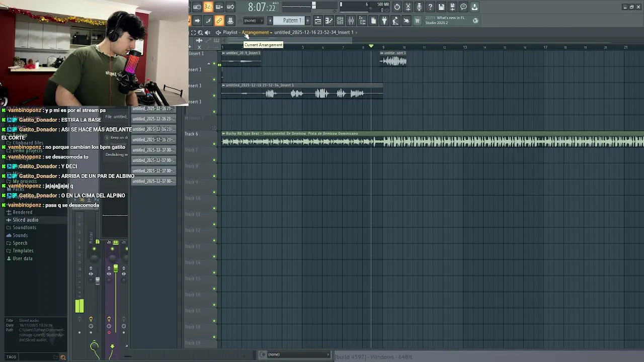Open help with the question mark icon

point(430,7)
